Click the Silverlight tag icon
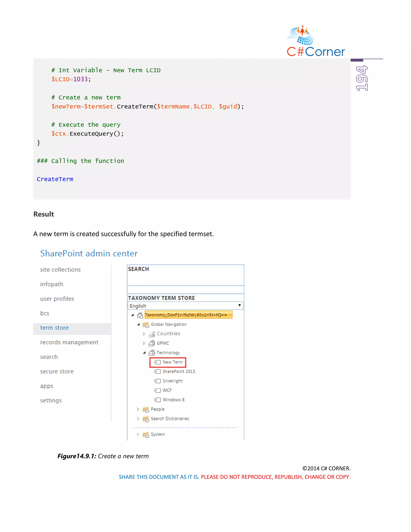 (158, 381)
